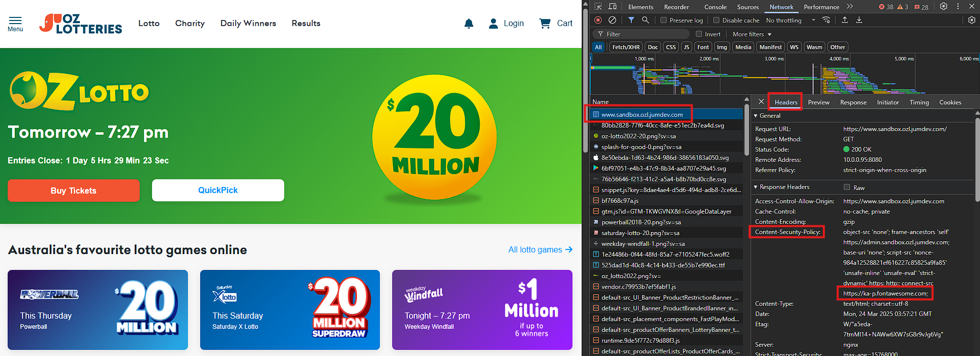Open network search magnifier
Image resolution: width=980 pixels, height=356 pixels.
(646, 20)
